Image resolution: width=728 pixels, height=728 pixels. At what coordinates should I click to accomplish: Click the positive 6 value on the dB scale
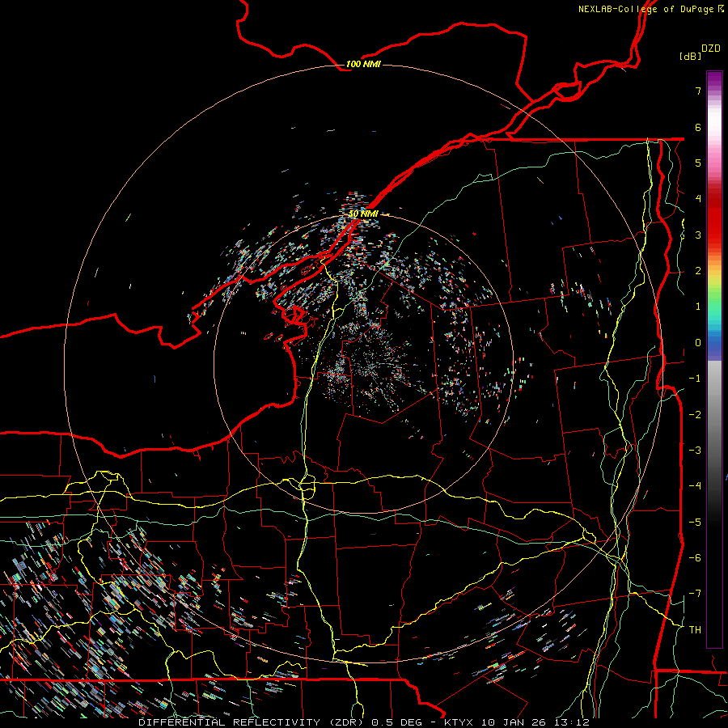pyautogui.click(x=698, y=127)
